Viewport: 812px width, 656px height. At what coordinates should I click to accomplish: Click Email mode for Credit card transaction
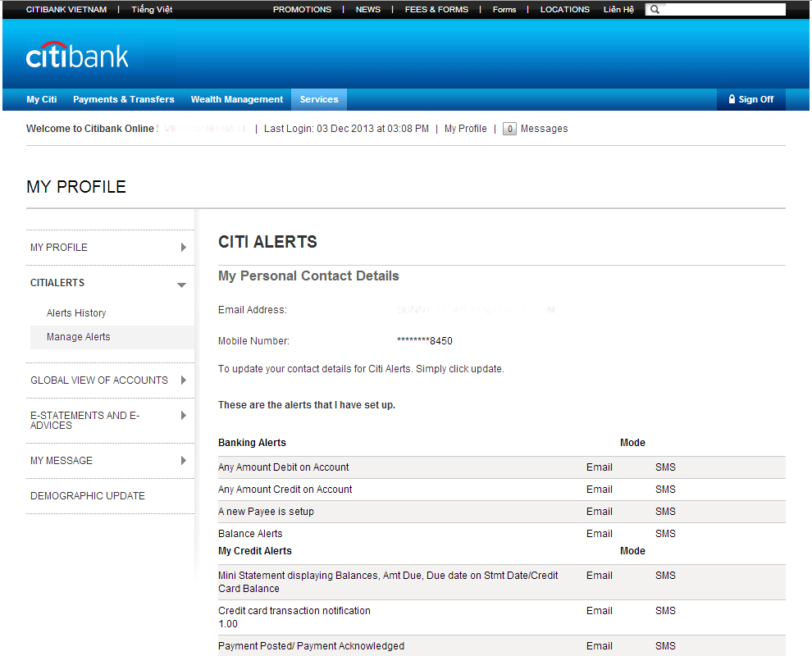coord(600,610)
